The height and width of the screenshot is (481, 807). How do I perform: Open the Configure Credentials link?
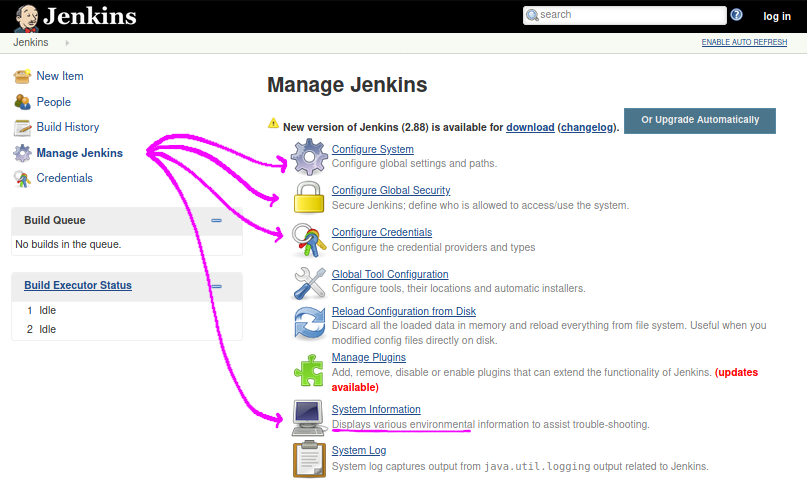click(382, 233)
